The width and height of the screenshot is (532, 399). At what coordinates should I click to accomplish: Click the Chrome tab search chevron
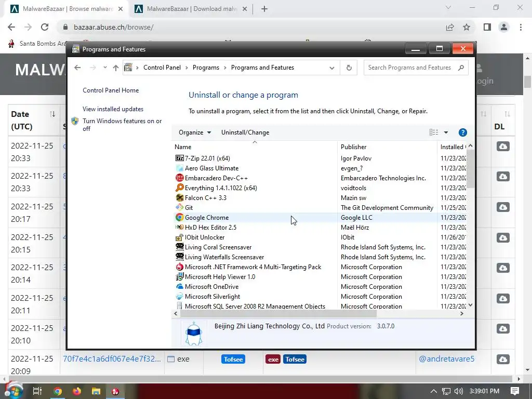[x=448, y=7]
